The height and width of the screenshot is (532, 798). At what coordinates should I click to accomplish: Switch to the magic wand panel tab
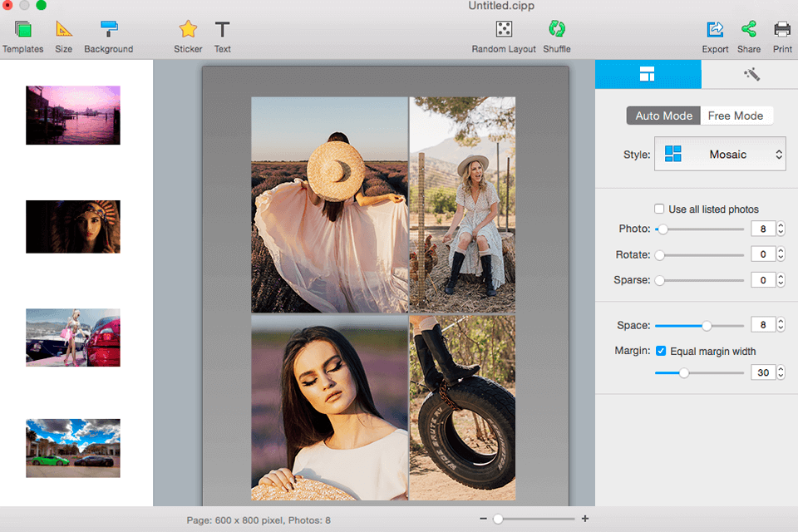coord(751,74)
